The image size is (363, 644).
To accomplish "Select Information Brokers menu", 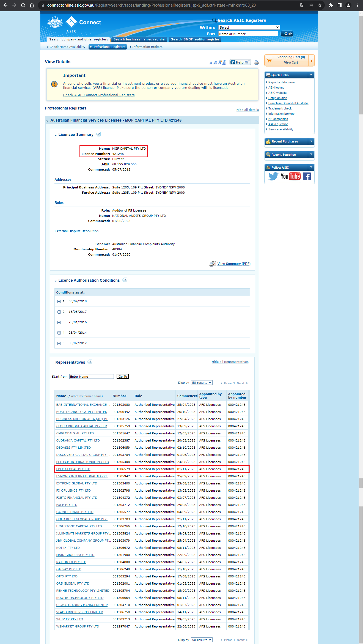I will tap(147, 47).
